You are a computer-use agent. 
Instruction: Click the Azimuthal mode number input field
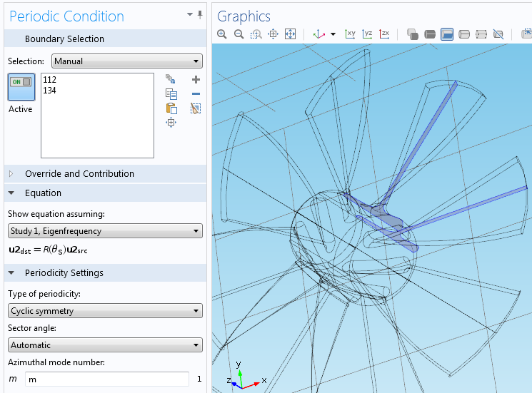click(x=107, y=379)
